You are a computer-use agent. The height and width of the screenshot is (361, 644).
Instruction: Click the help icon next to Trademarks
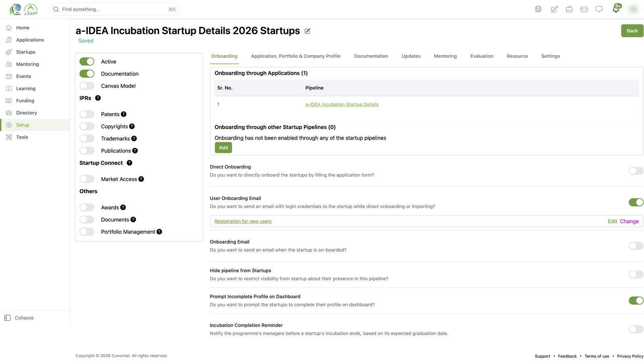coord(134,138)
